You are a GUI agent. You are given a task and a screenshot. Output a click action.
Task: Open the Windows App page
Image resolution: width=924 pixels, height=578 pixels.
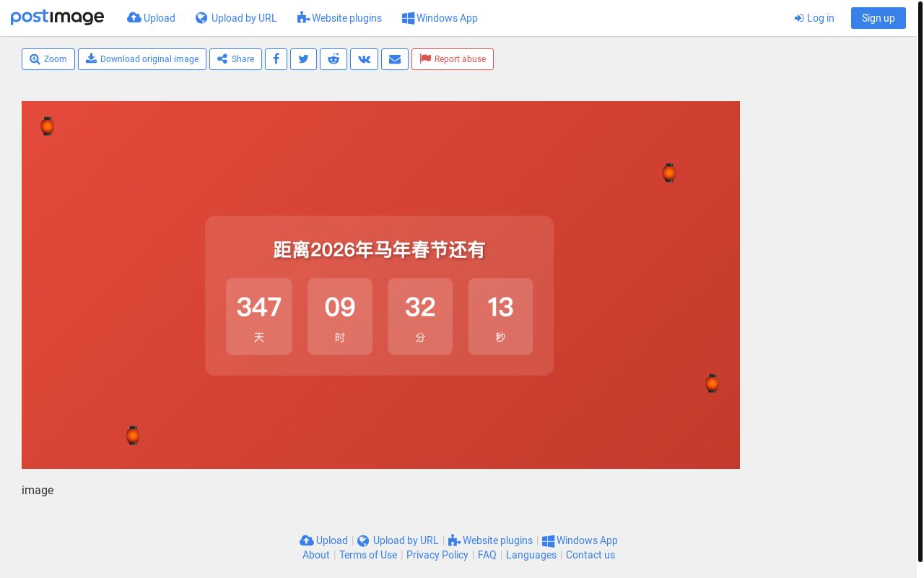tap(440, 18)
